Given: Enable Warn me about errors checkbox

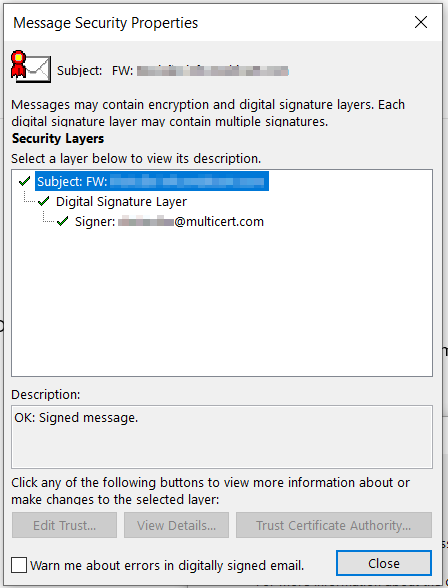Looking at the screenshot, I should tap(19, 564).
